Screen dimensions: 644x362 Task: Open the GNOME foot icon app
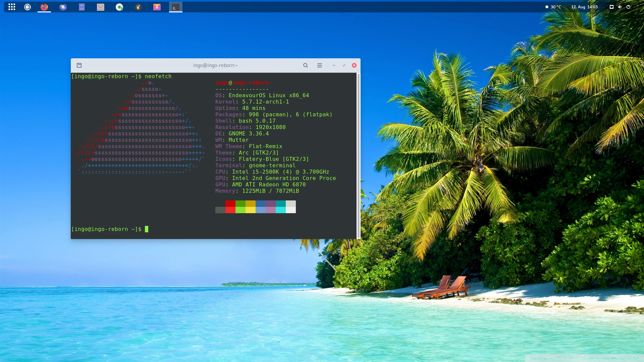(x=138, y=7)
